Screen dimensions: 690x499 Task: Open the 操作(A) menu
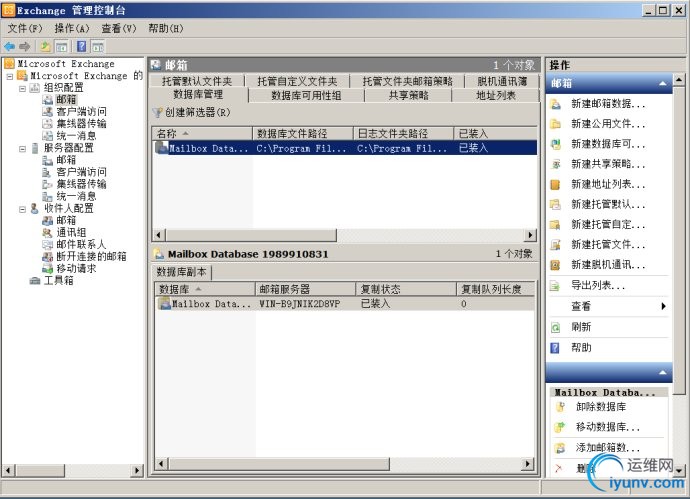click(72, 29)
